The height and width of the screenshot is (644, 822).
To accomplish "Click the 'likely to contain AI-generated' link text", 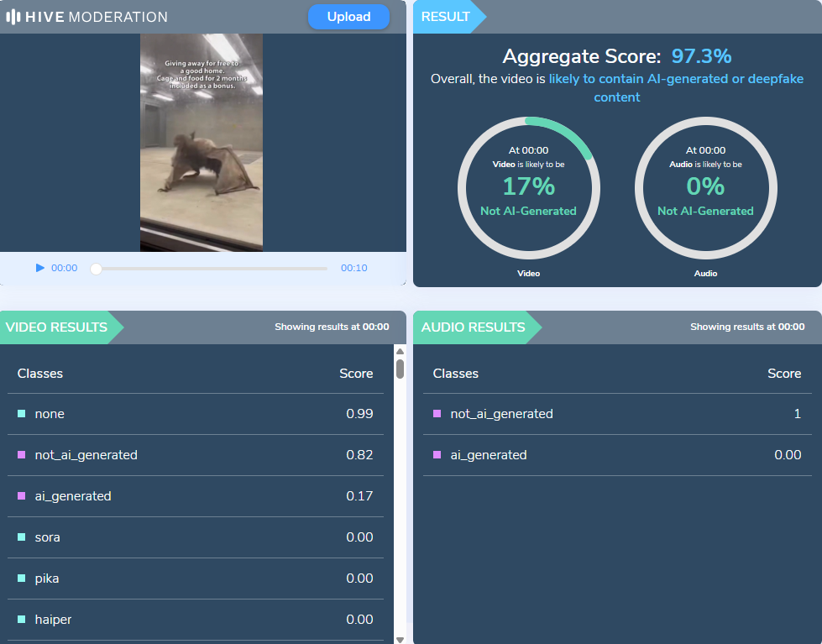I will [676, 79].
